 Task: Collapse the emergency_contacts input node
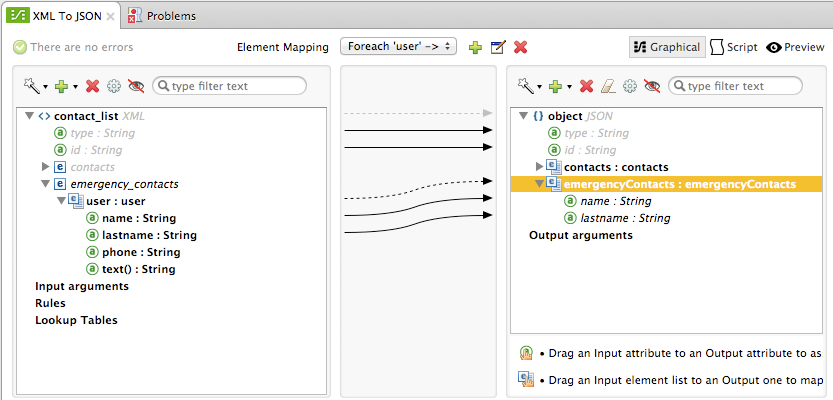point(45,184)
